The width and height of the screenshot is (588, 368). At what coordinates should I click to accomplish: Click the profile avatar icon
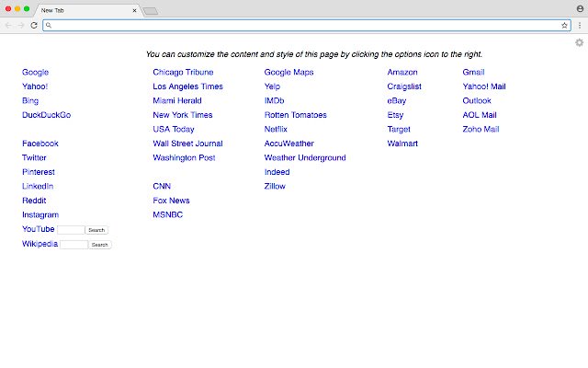coord(580,8)
